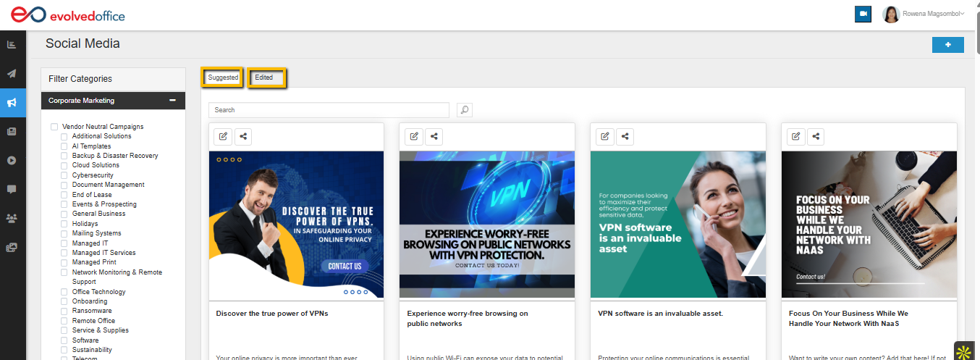980x360 pixels.
Task: Click the video camera icon in header
Action: pyautogui.click(x=863, y=14)
